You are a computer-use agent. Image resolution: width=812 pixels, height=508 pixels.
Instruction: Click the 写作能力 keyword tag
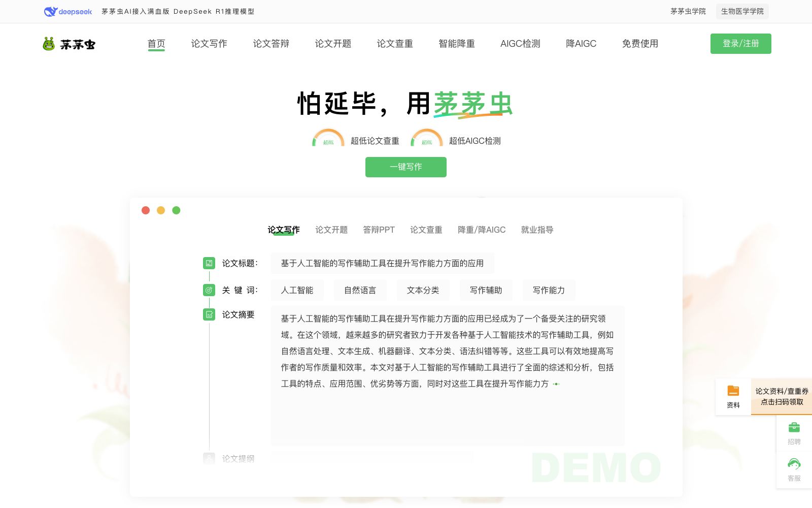[x=549, y=290]
